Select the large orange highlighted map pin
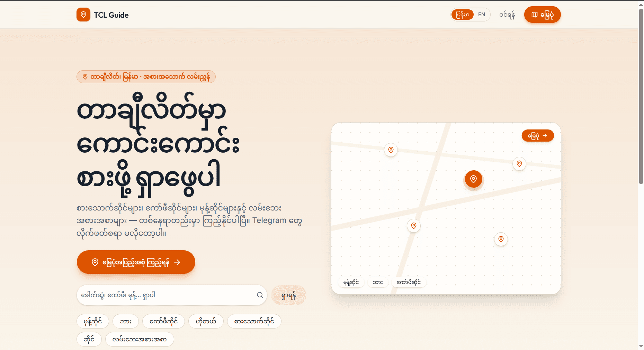The image size is (644, 350). pos(474,179)
